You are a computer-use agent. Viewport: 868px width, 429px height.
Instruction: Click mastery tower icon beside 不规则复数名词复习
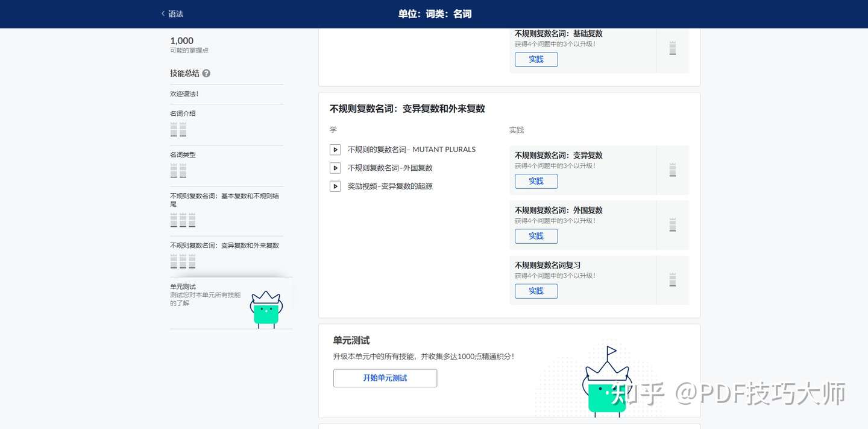pos(673,280)
